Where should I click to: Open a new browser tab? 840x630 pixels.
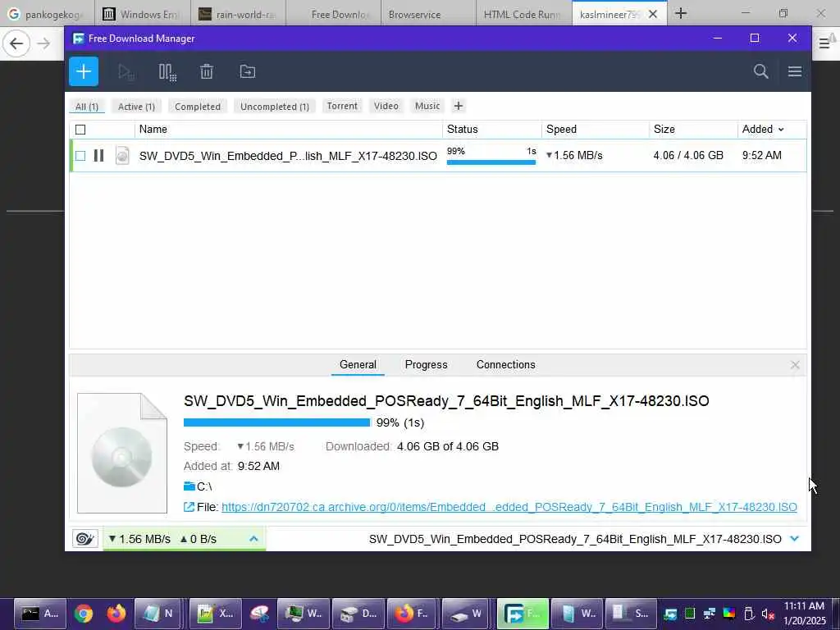(x=681, y=13)
